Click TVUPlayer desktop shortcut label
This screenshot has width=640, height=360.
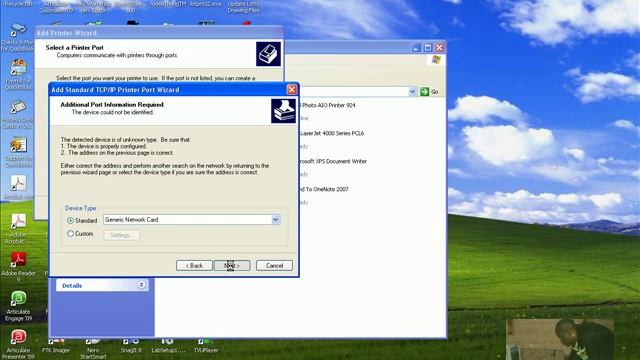[206, 350]
